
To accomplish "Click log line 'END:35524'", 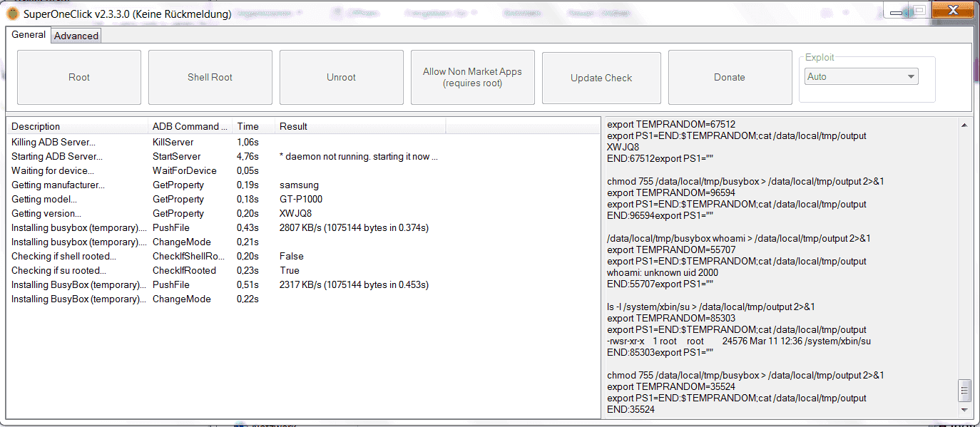I will 631,409.
